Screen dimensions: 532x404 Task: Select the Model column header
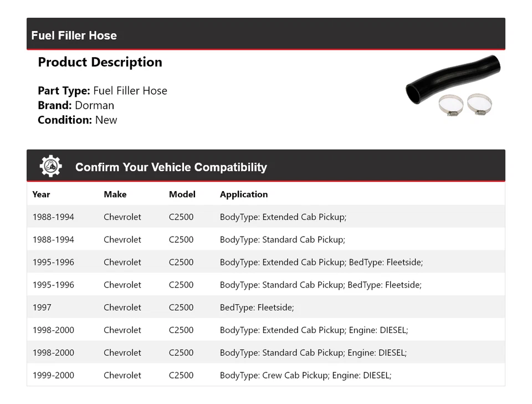pos(182,195)
